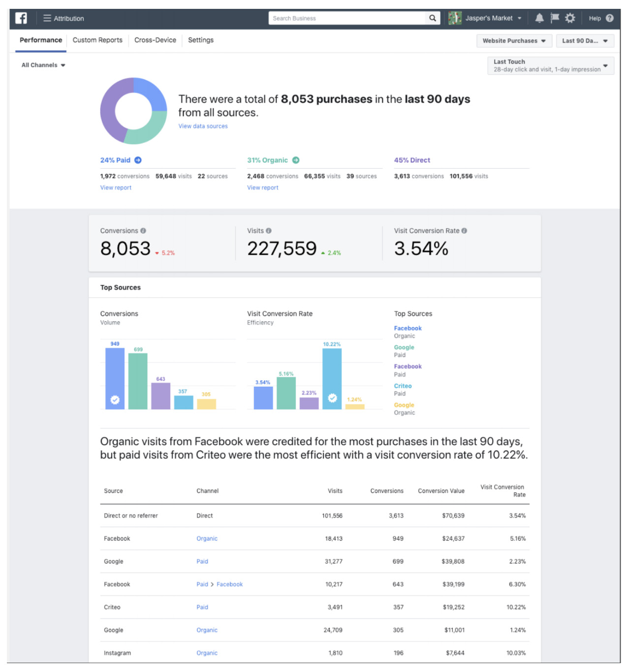Sort table by Conversions column header
The width and height of the screenshot is (628, 672).
[x=387, y=491]
